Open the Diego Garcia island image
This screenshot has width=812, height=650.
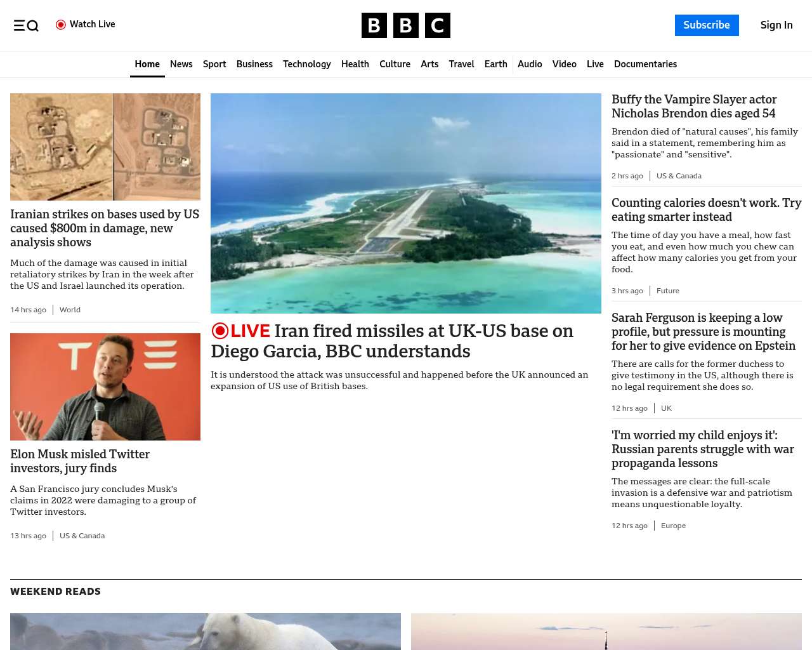coord(406,203)
